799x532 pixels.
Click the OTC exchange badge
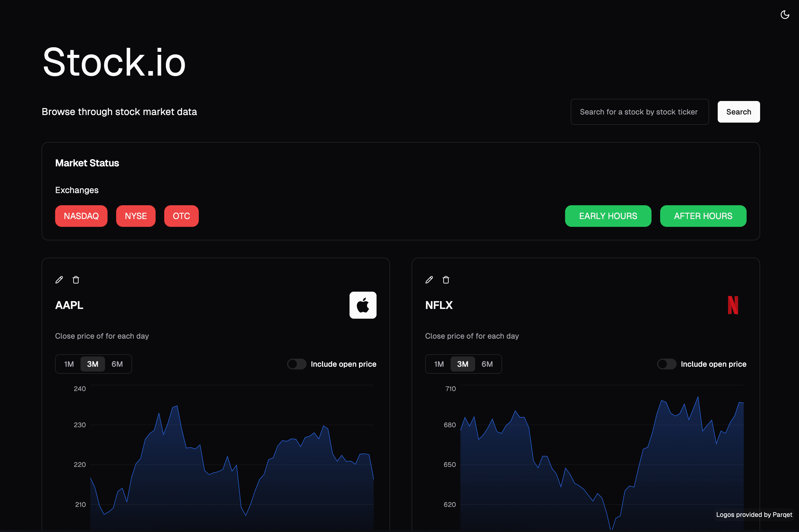(181, 216)
